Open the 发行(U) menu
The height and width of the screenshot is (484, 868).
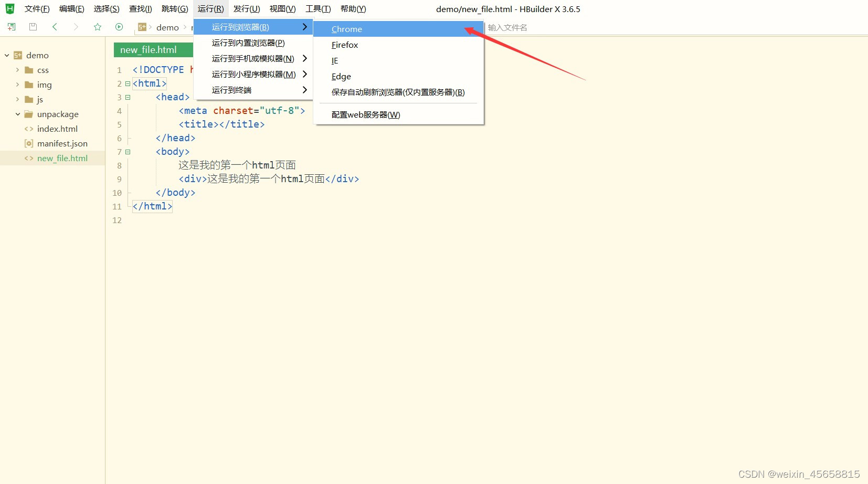247,9
